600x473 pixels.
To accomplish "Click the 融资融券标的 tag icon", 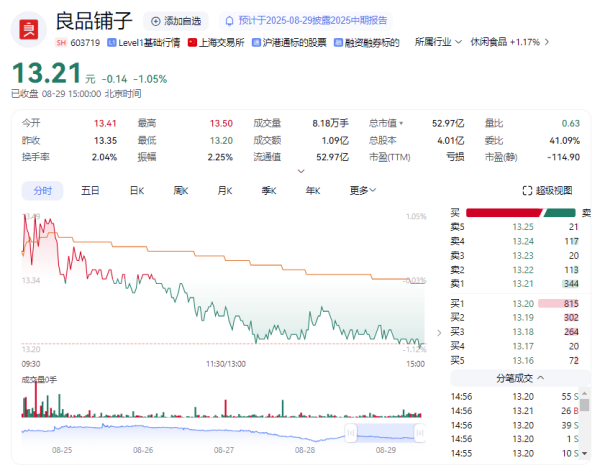I will pos(338,42).
